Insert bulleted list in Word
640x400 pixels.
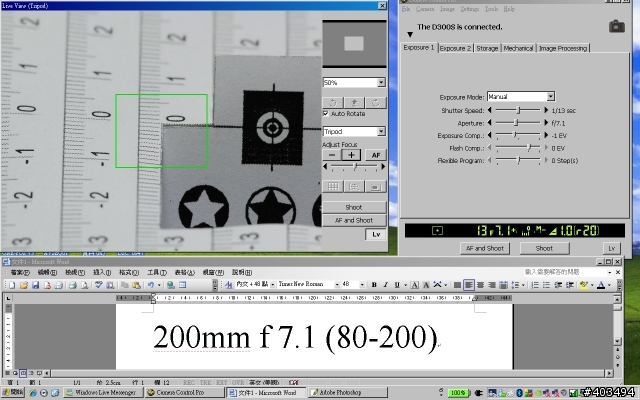point(546,285)
